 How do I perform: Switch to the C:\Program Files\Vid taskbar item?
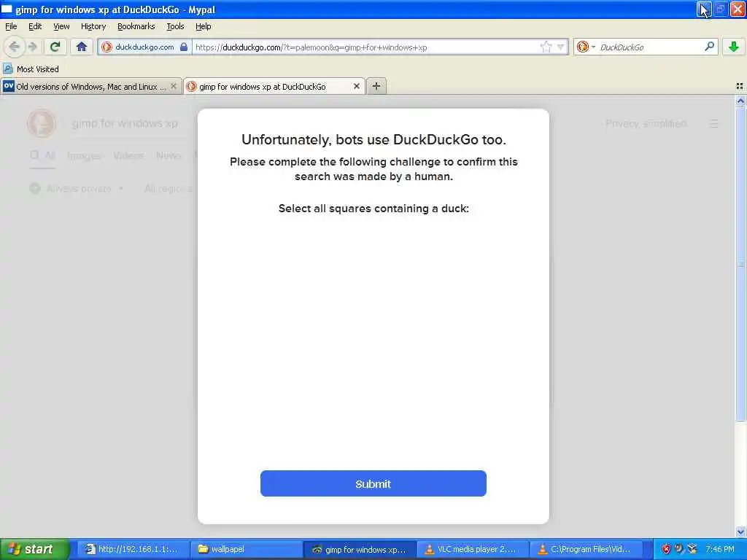point(586,550)
